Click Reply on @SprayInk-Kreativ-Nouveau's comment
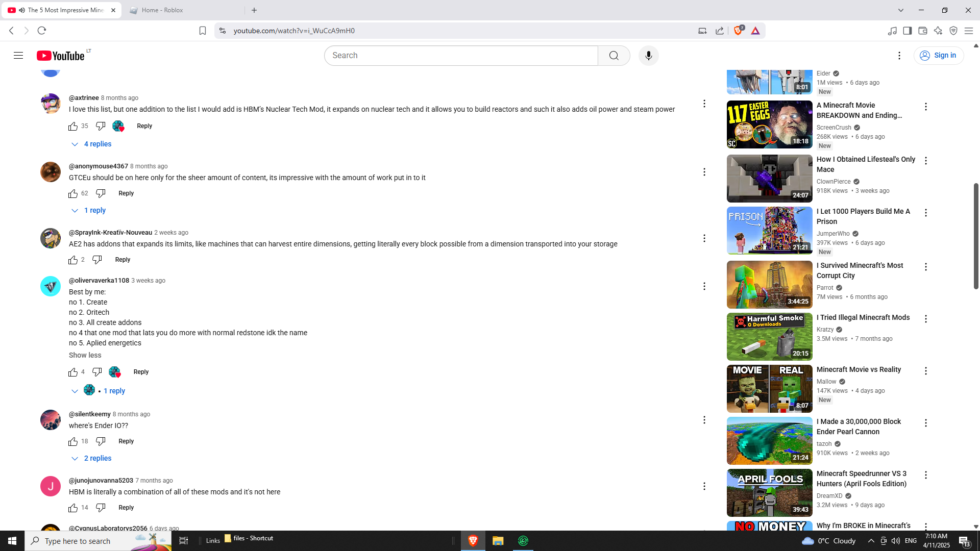 pyautogui.click(x=122, y=260)
